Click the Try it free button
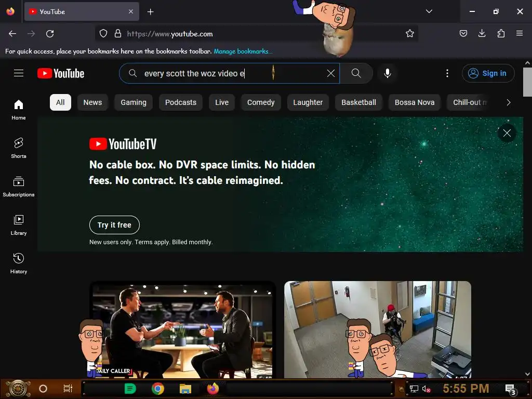The width and height of the screenshot is (532, 399). 114,225
